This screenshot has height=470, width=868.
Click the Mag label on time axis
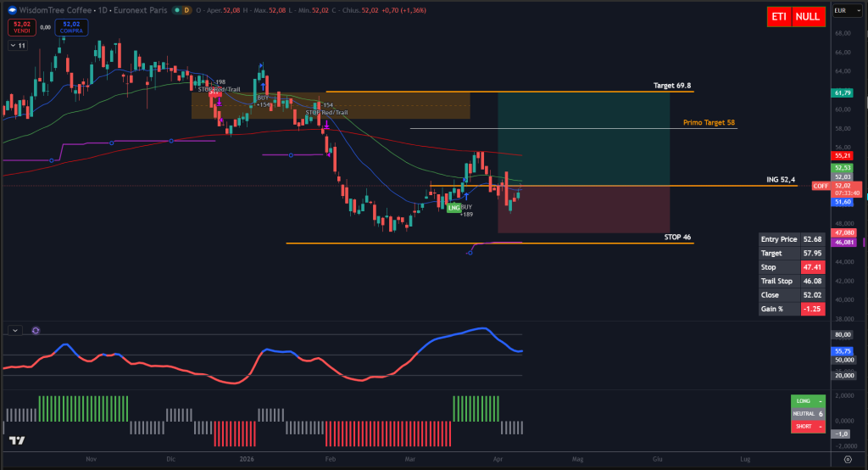578,460
